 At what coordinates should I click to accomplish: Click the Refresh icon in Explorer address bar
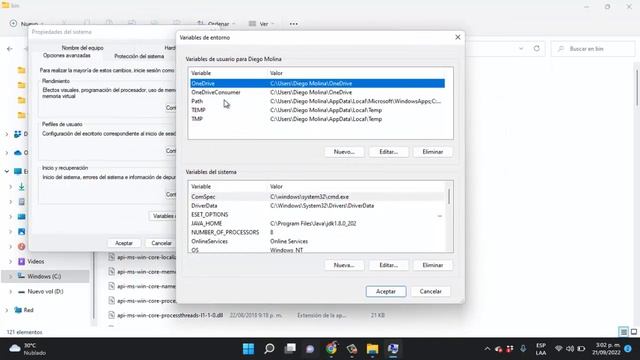tap(536, 49)
